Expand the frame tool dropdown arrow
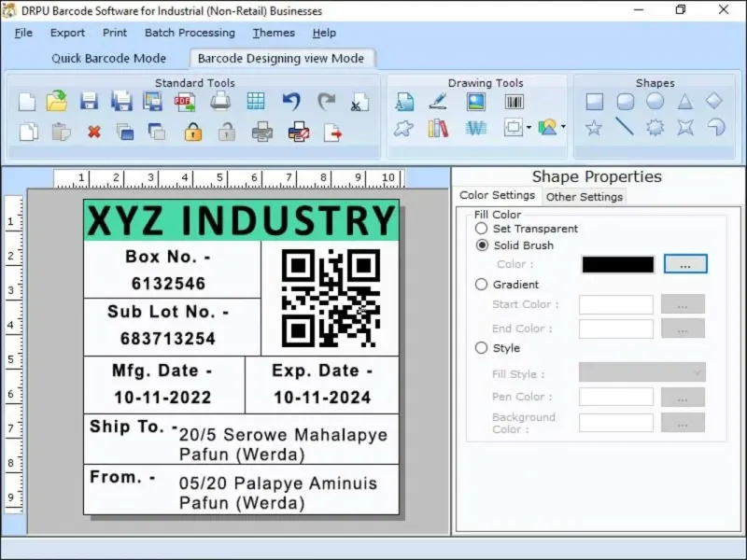 click(x=529, y=128)
